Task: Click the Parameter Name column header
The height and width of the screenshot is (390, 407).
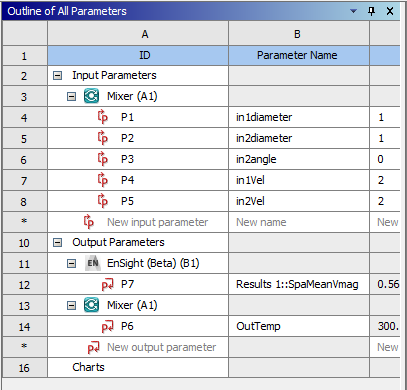Action: (299, 55)
